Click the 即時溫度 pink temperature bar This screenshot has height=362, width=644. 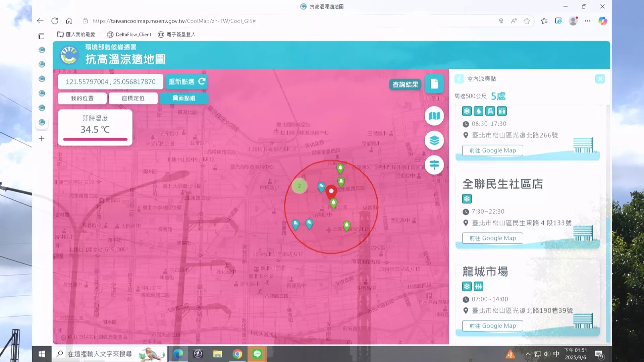point(95,139)
